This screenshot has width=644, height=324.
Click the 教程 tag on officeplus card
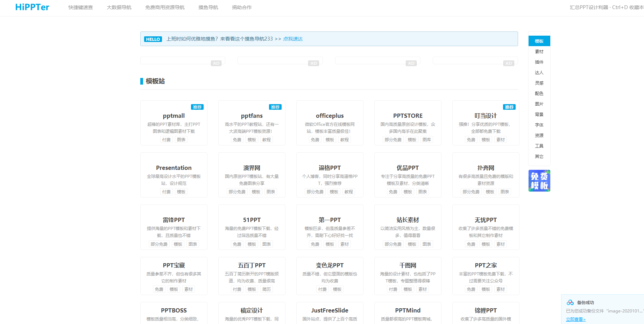click(345, 139)
